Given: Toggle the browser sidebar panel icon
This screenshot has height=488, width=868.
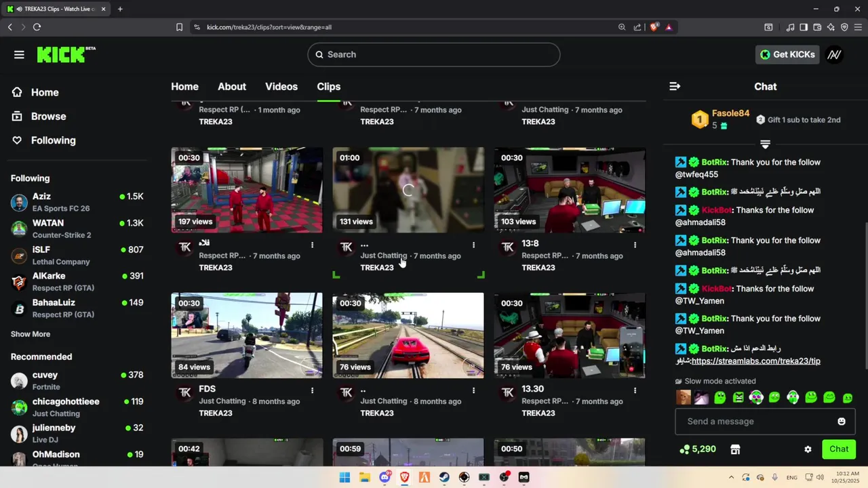Looking at the screenshot, I should (x=804, y=27).
